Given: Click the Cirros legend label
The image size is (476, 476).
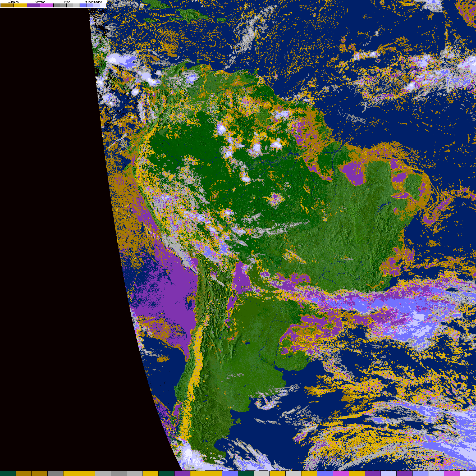Looking at the screenshot, I should pyautogui.click(x=66, y=2).
